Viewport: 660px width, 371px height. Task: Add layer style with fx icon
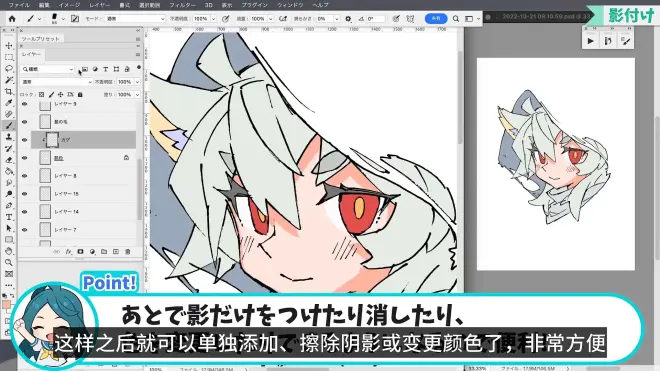coord(68,252)
